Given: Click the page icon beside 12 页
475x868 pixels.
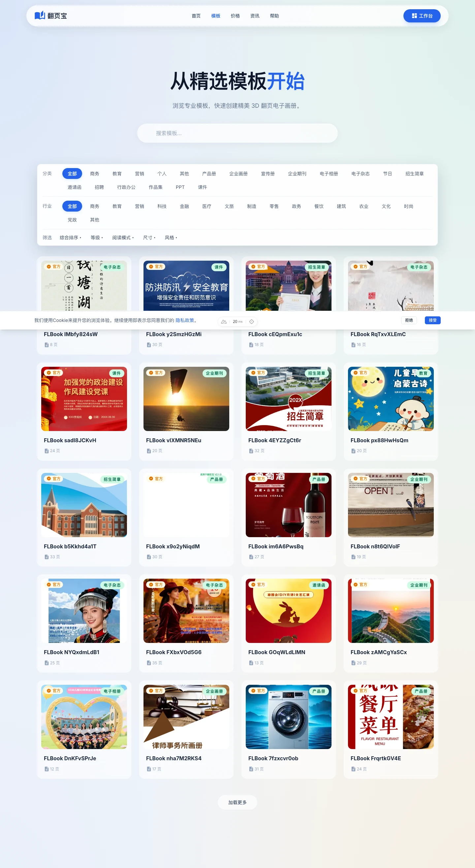Looking at the screenshot, I should tap(47, 769).
